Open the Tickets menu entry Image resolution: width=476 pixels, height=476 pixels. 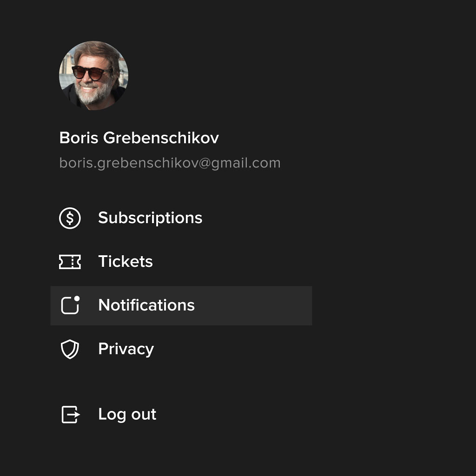[x=126, y=261]
